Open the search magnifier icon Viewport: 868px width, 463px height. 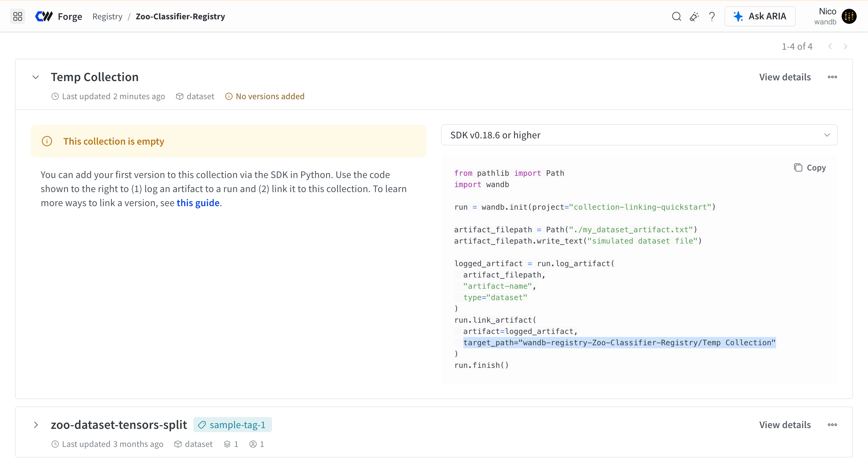pyautogui.click(x=676, y=16)
